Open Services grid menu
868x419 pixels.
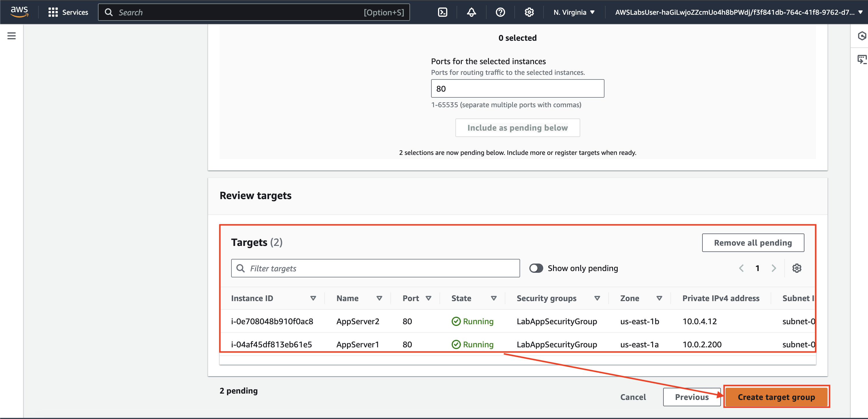click(68, 12)
